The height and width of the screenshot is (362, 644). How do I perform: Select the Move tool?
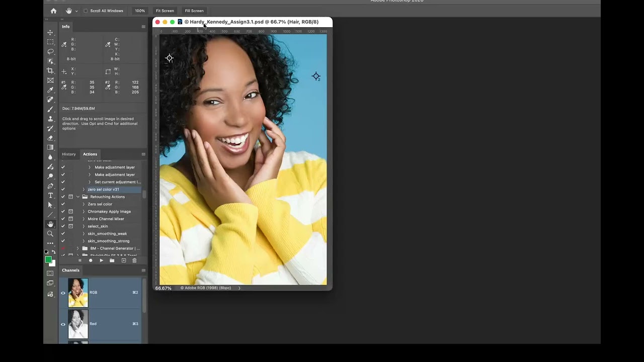(50, 33)
